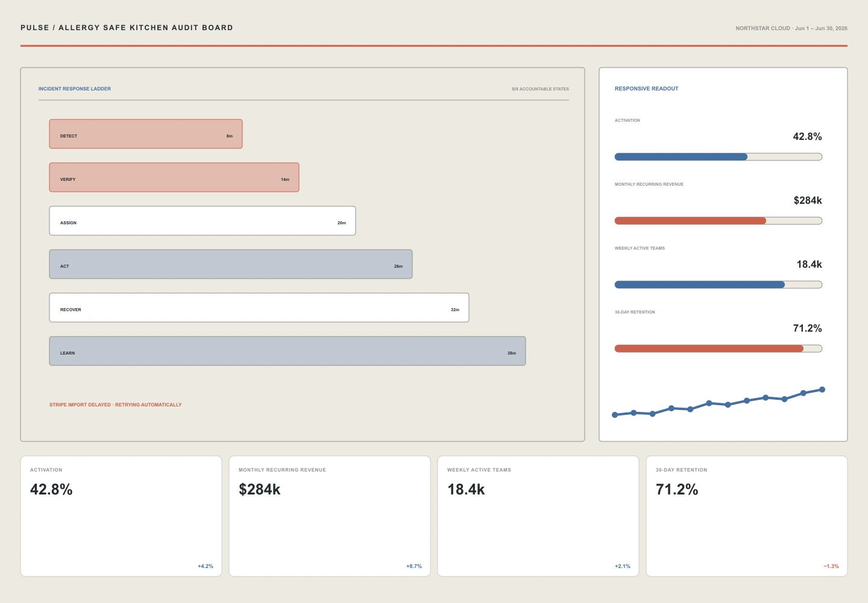Click the 71.2% value in Responsive Readout
Viewport: 868px width, 603px height.
(807, 328)
